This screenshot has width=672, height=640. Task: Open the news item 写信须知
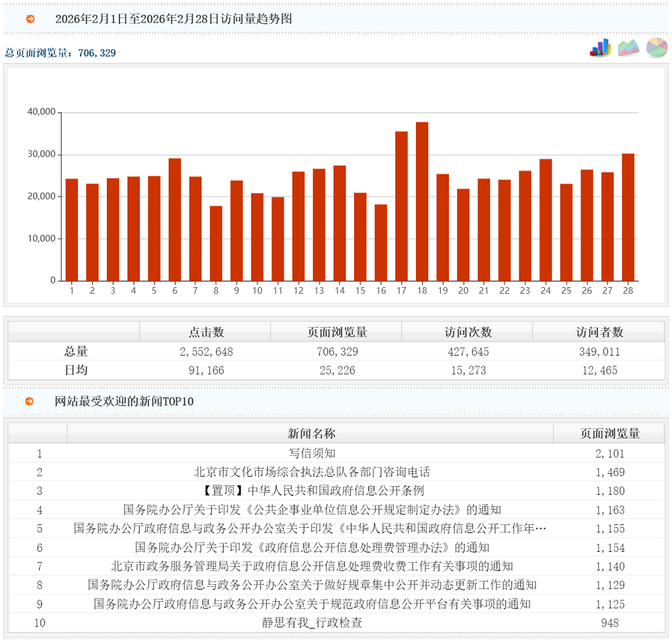[x=312, y=454]
